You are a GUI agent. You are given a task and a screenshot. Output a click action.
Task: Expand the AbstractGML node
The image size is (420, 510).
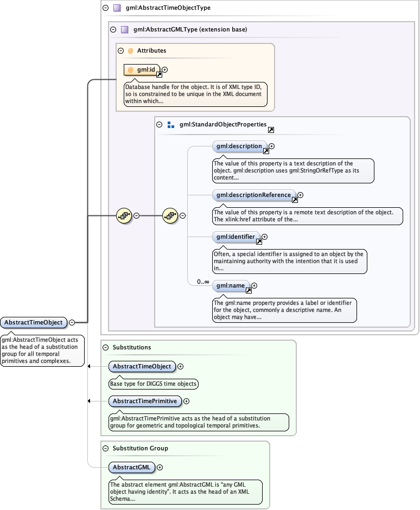[160, 467]
